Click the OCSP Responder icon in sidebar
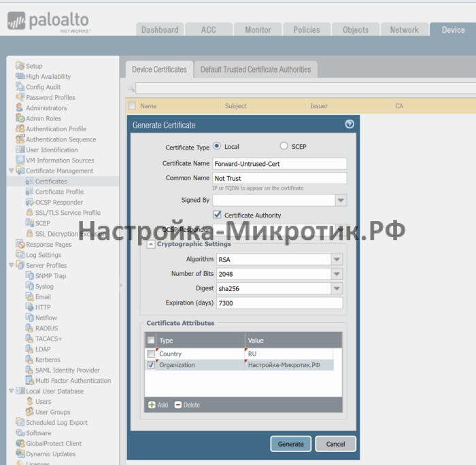The width and height of the screenshot is (476, 465). click(x=29, y=202)
